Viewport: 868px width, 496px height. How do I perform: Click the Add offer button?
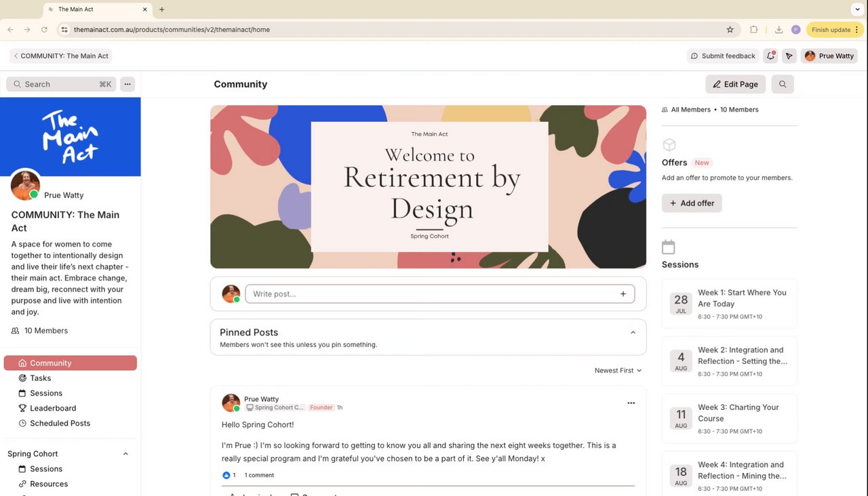(692, 203)
